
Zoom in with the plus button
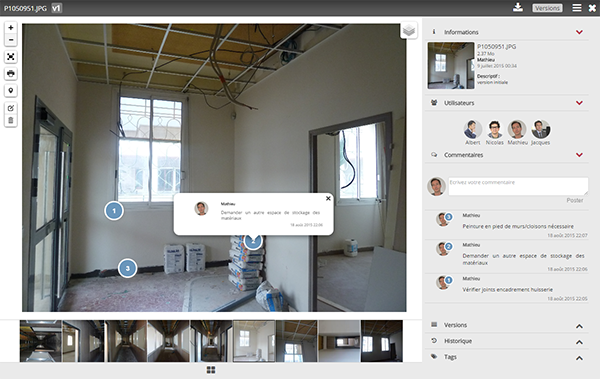coord(11,28)
